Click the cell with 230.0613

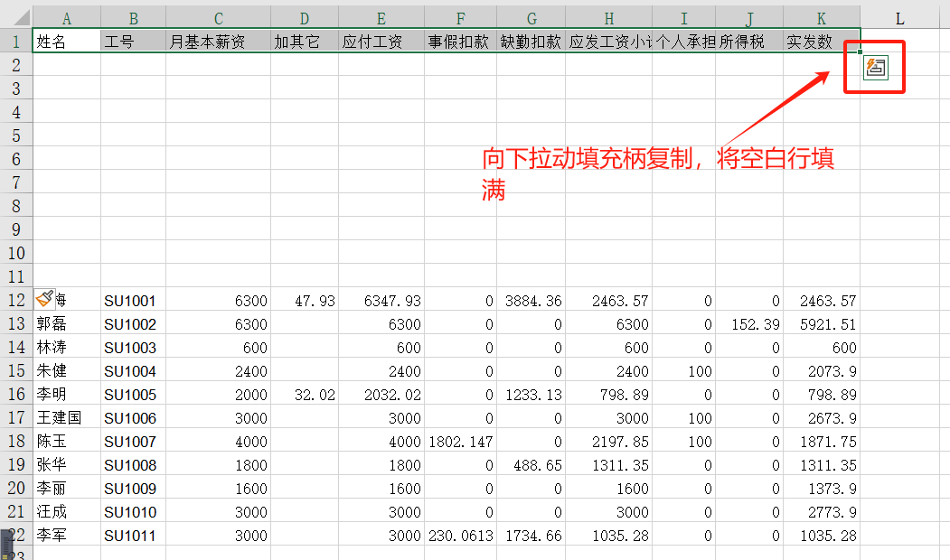pyautogui.click(x=460, y=535)
